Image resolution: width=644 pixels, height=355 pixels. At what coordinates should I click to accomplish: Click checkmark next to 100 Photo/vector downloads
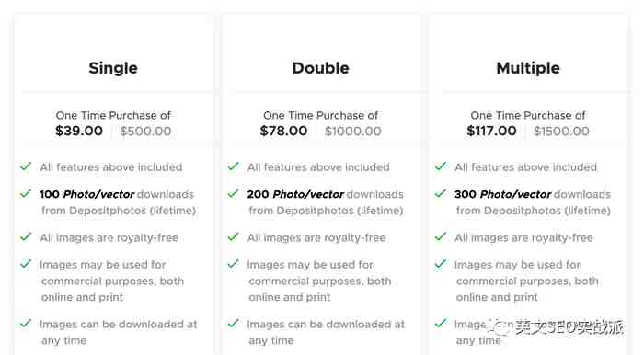26,193
